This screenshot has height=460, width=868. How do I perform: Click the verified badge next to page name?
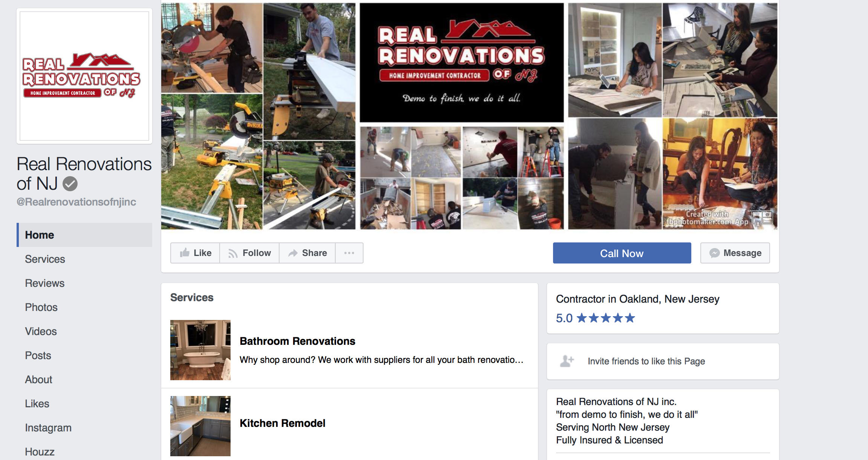70,184
